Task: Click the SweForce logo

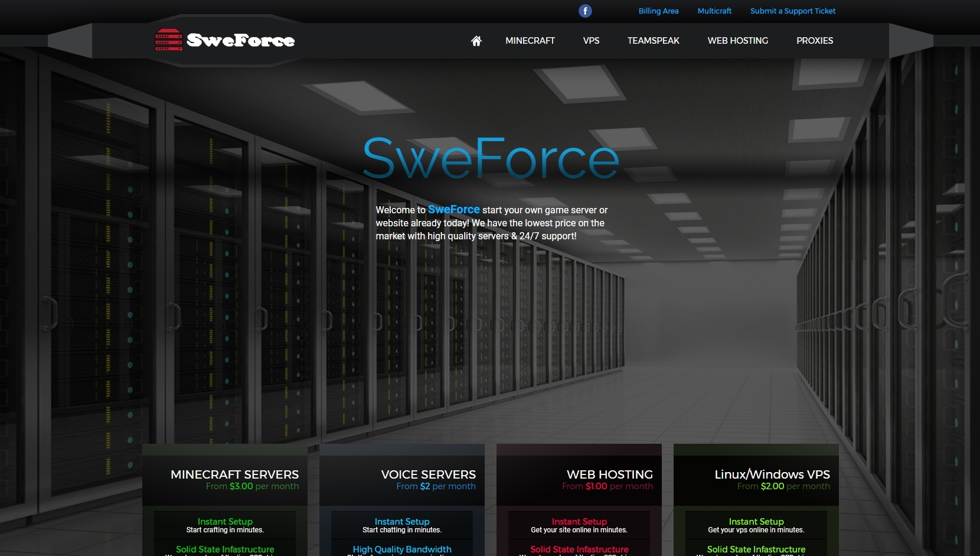Action: point(225,40)
